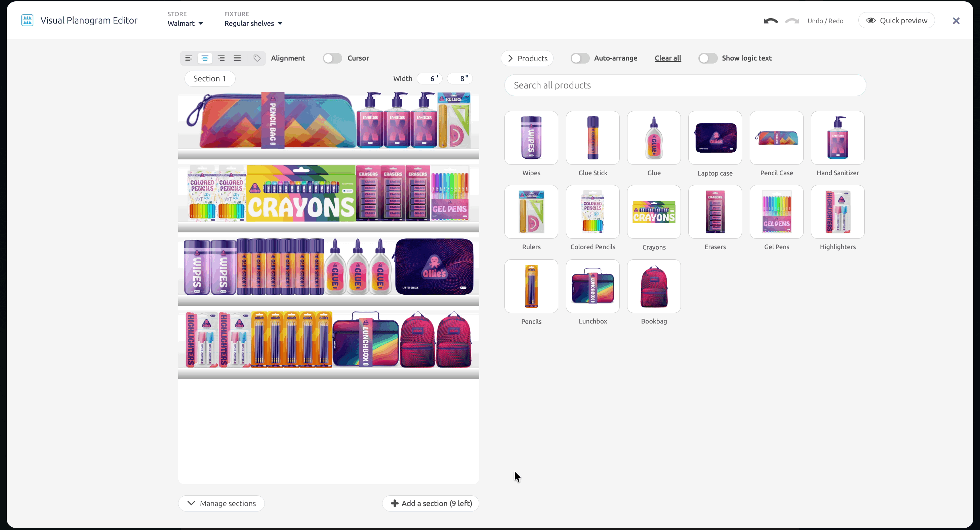Select the Section 1 tab
The height and width of the screenshot is (530, 980).
point(210,79)
